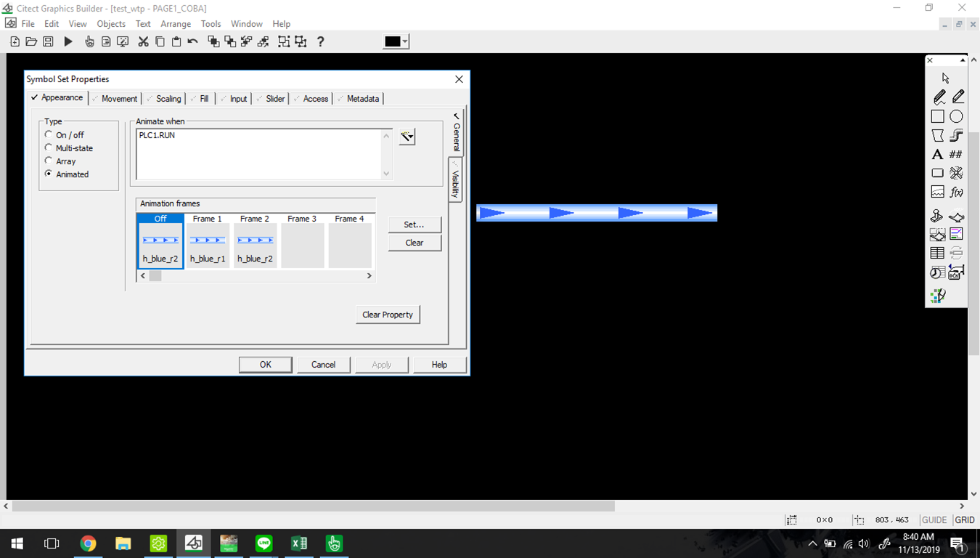This screenshot has width=980, height=558.
Task: Open Chrome from the Windows taskbar
Action: coord(88,543)
